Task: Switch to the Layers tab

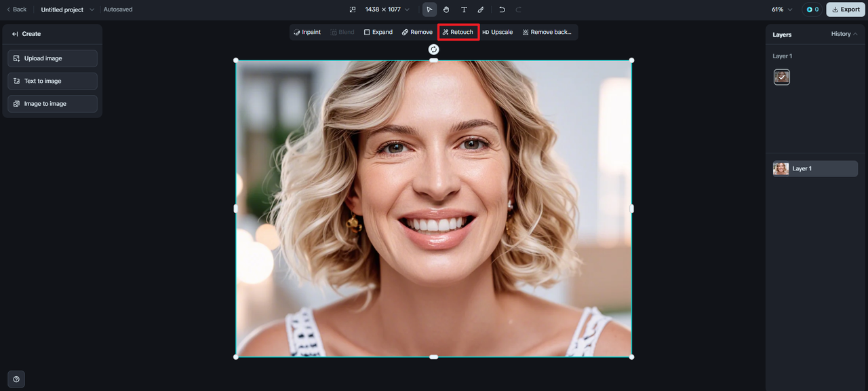Action: tap(782, 34)
